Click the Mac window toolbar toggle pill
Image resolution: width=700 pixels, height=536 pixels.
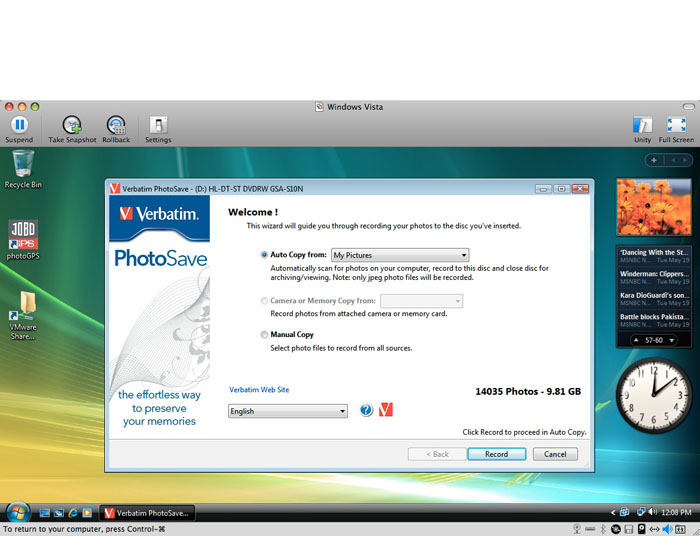(689, 107)
